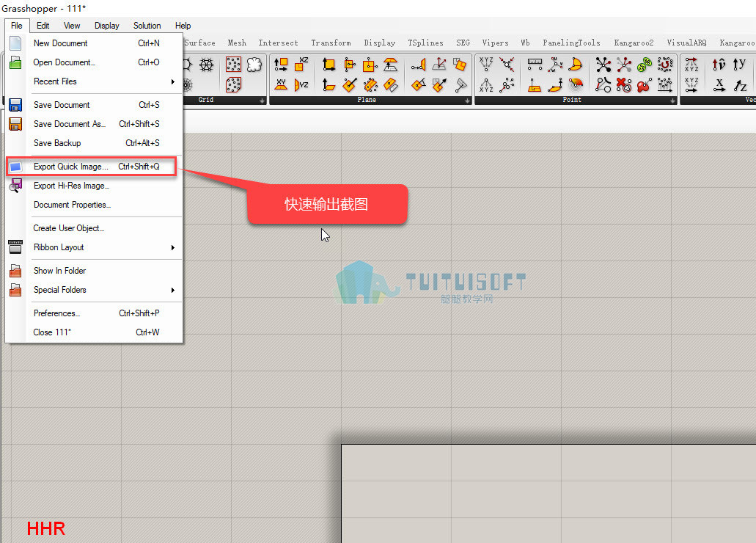Expand the Plane panel dropdown corner

(x=467, y=101)
